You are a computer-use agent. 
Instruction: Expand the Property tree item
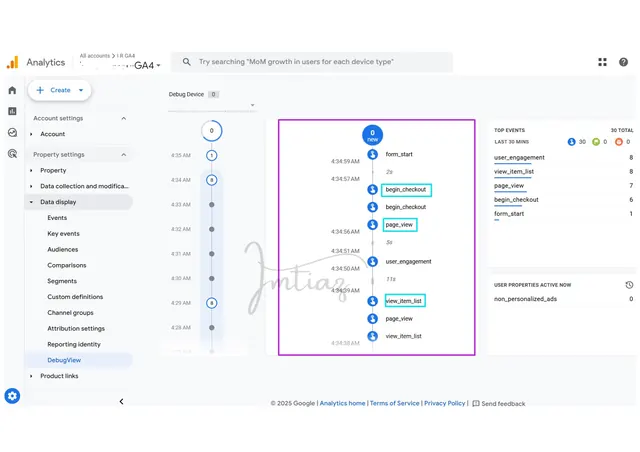pos(31,170)
